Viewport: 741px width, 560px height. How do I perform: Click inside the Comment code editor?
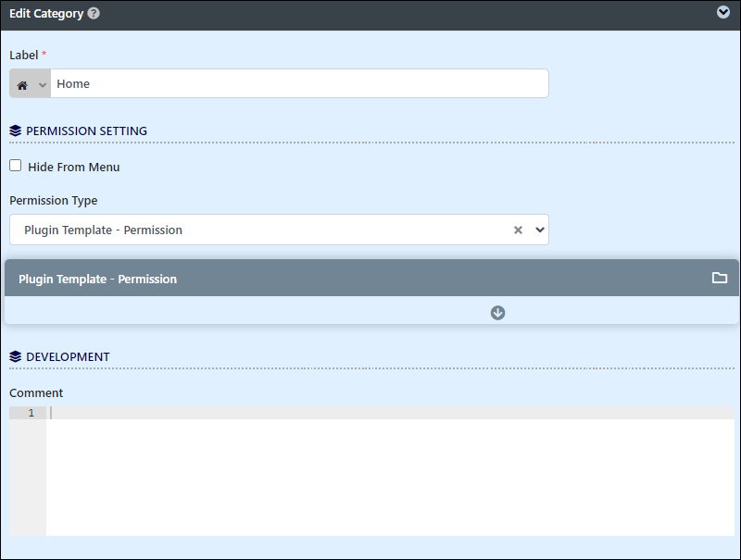point(390,471)
